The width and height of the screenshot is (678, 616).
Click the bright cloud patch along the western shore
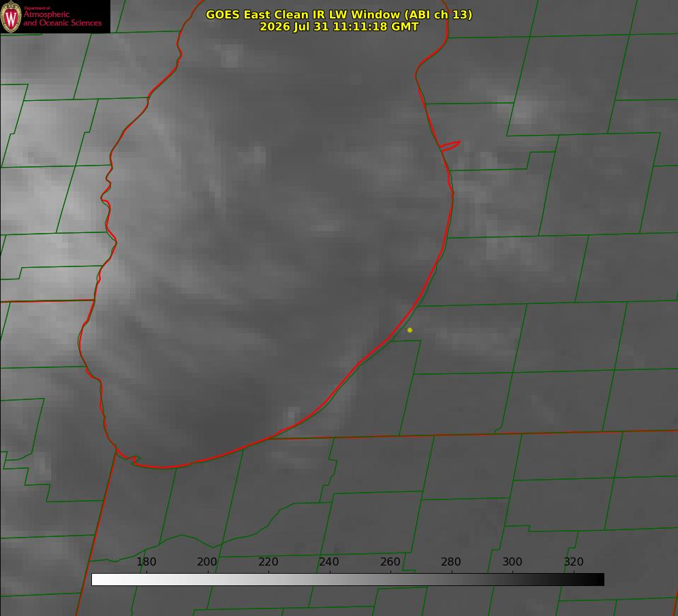tap(115, 277)
